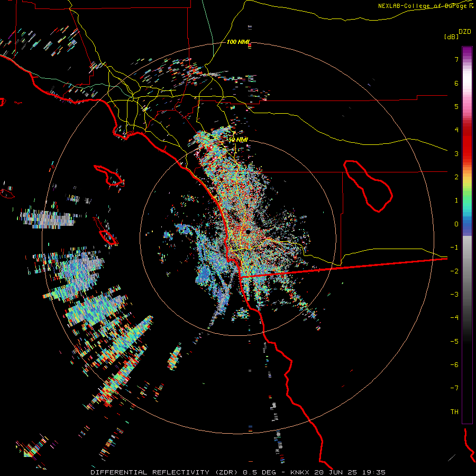Click the 4 value on color scale
476x476 pixels.
click(456, 130)
